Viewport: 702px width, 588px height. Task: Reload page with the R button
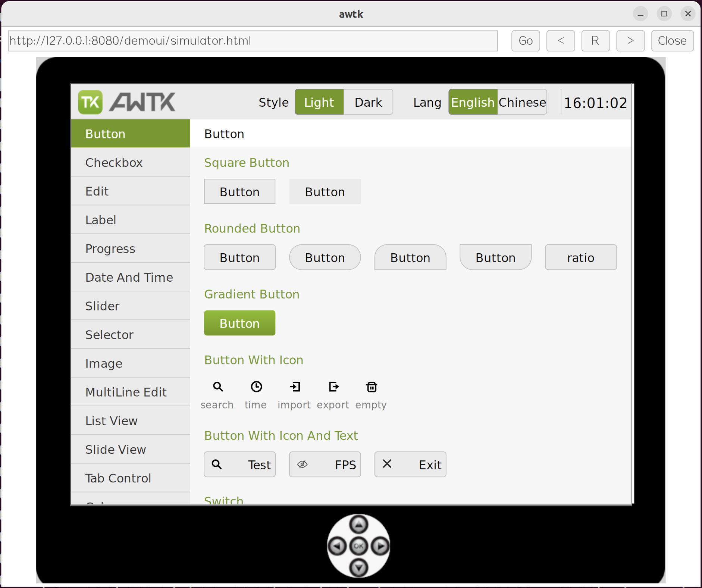596,41
